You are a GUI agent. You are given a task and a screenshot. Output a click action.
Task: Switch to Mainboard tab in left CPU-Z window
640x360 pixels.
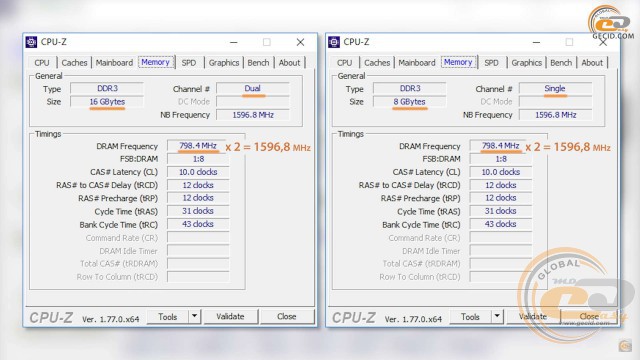[x=114, y=63]
